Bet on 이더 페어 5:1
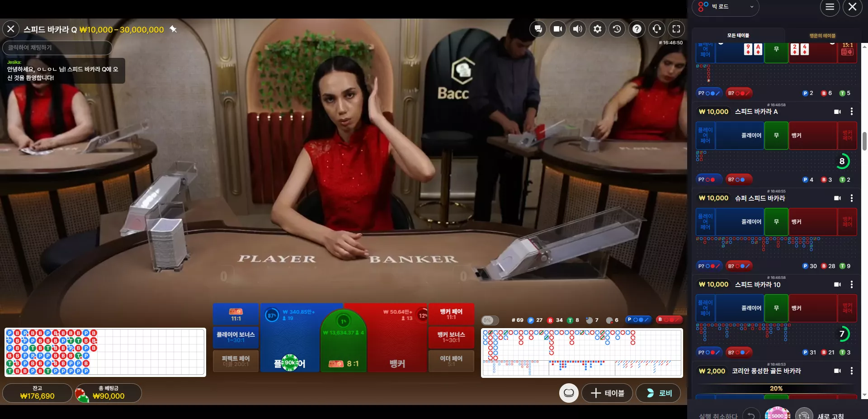Screen dimensions: 868x419 tap(451, 361)
